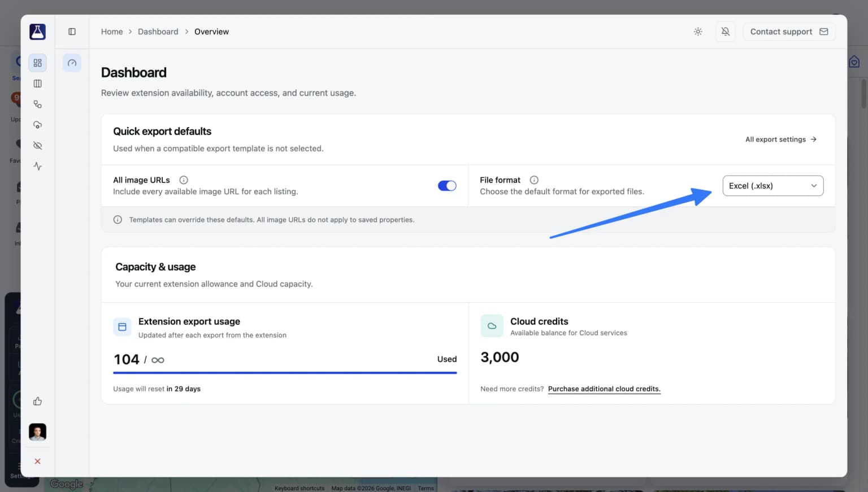Click the flask app logo icon
Viewport: 868px width, 492px height.
pyautogui.click(x=37, y=32)
